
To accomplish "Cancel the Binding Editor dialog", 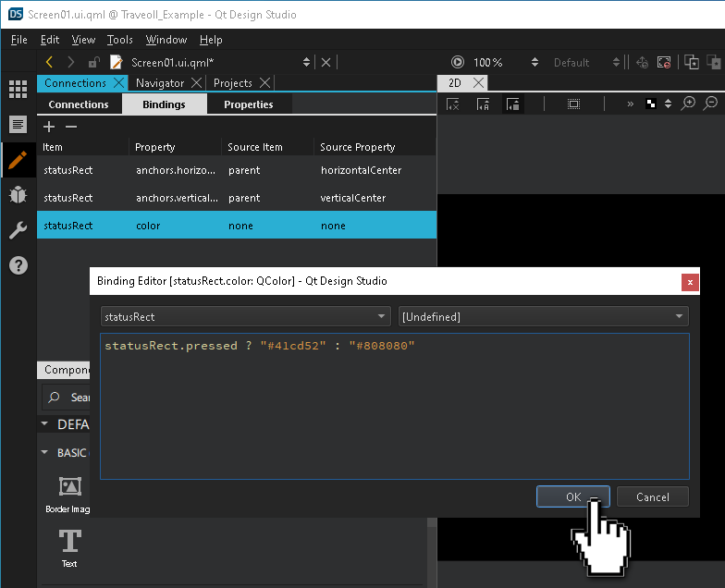I will coord(652,496).
